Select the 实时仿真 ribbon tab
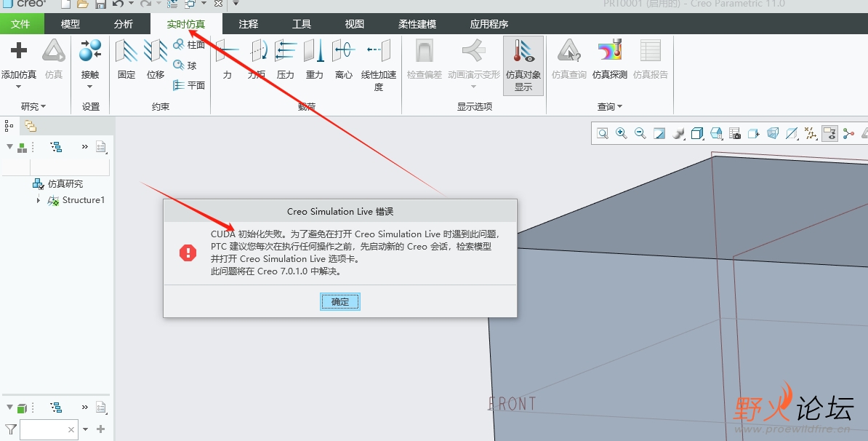Viewport: 868px width, 441px height. tap(186, 24)
